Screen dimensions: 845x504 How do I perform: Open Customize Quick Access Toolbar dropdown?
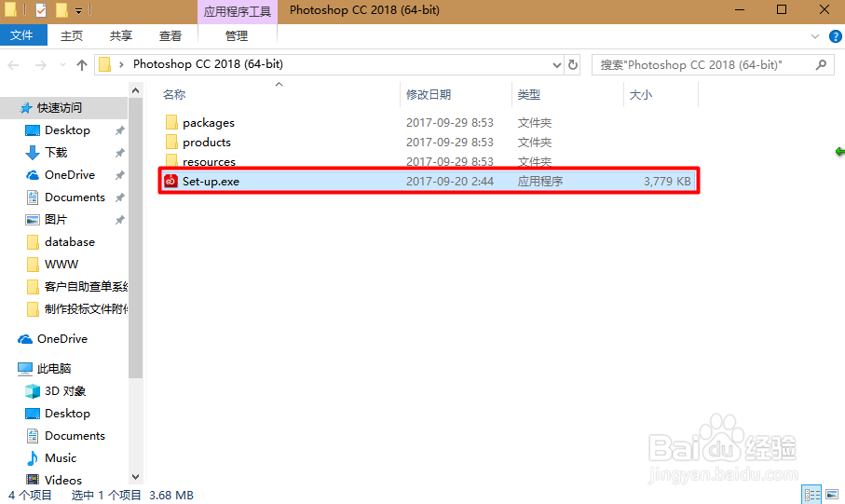pos(78,10)
